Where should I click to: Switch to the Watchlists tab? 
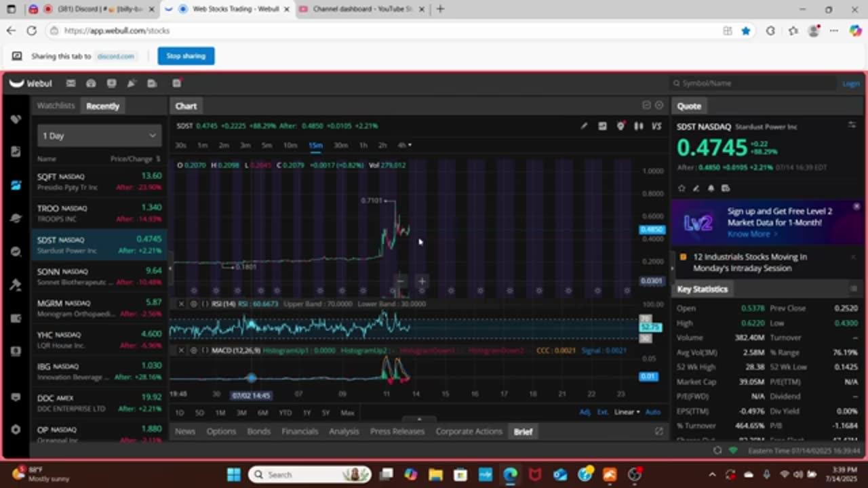tap(56, 106)
